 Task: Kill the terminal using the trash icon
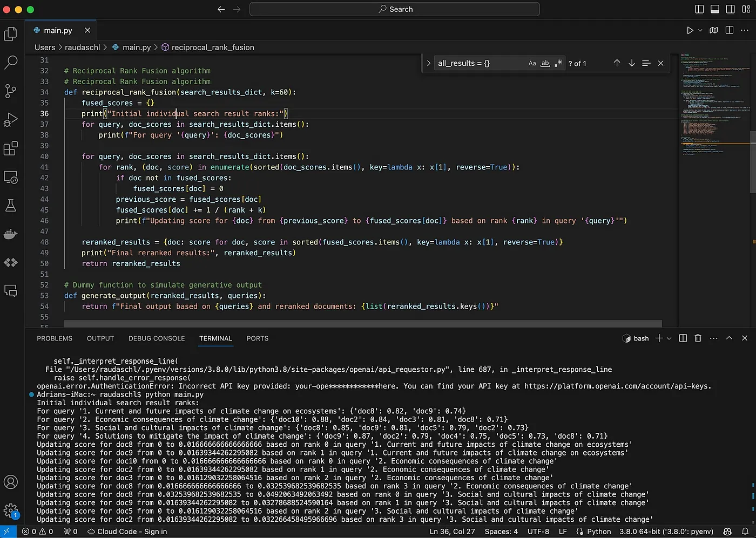tap(698, 338)
